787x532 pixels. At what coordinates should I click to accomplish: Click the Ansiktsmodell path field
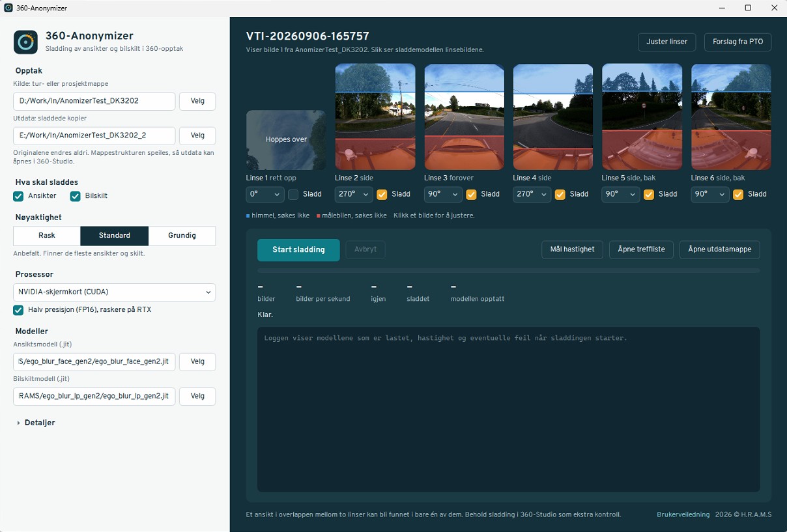pos(94,362)
